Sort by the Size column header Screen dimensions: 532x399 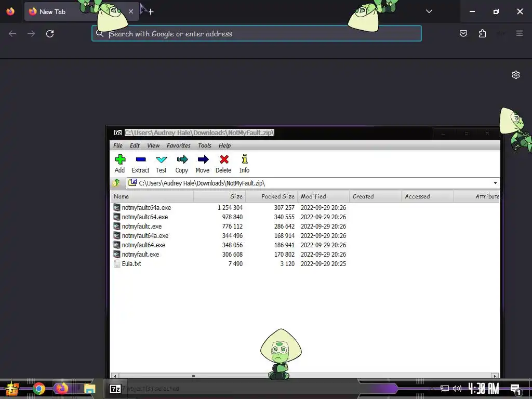click(x=220, y=196)
